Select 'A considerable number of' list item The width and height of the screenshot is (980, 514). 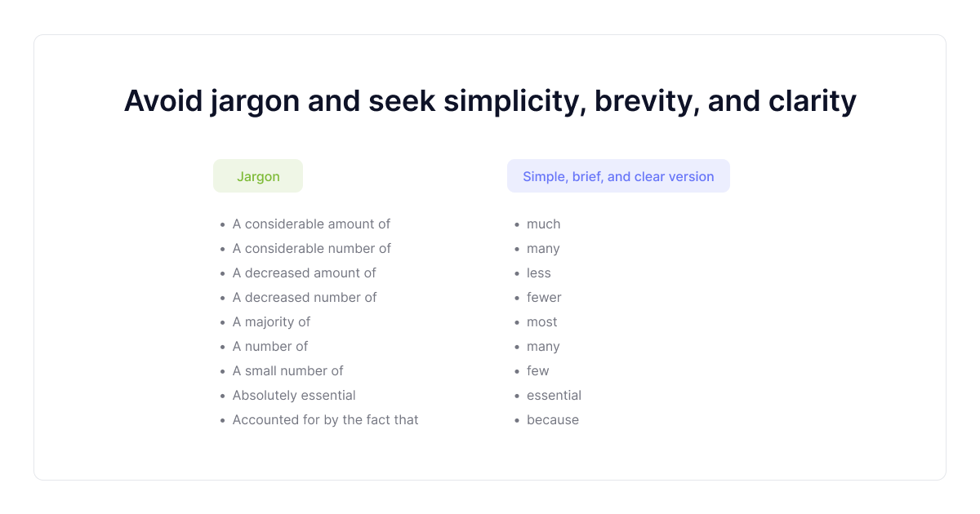[x=311, y=248]
